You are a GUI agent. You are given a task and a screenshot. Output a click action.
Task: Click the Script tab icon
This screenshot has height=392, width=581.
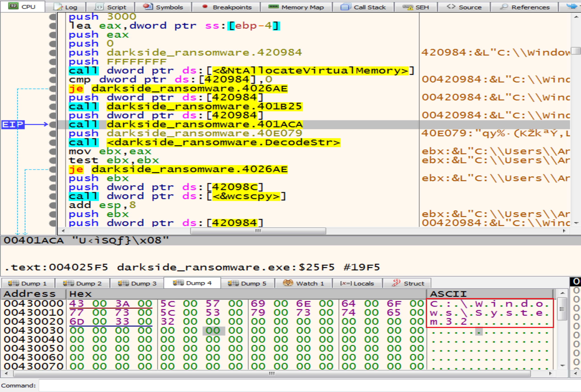coord(99,7)
